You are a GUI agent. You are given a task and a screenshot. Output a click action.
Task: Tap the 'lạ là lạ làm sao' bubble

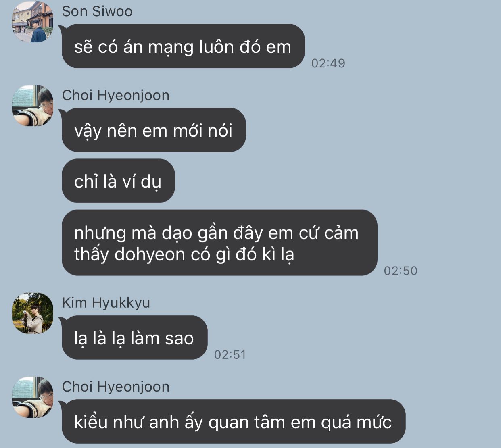(134, 338)
